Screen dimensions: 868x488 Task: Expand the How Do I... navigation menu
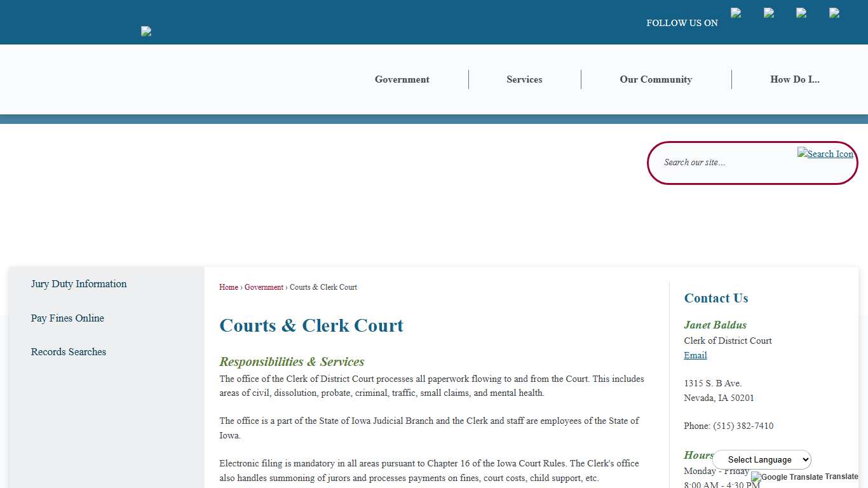coord(795,79)
